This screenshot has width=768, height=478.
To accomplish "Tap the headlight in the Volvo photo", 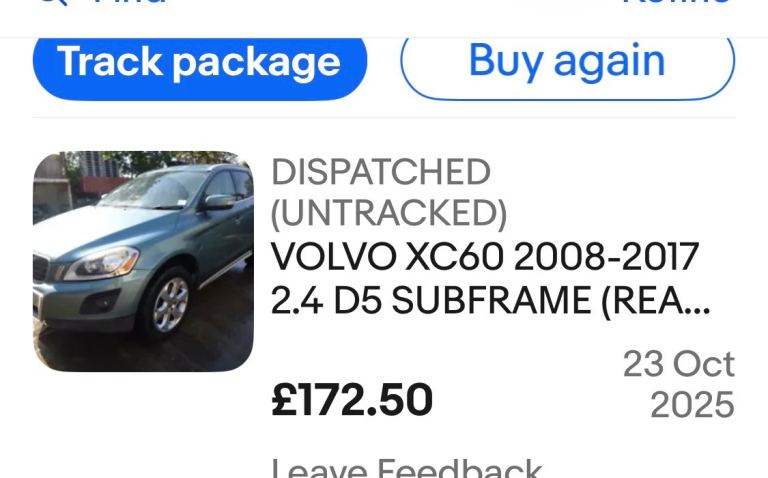I will click(103, 263).
